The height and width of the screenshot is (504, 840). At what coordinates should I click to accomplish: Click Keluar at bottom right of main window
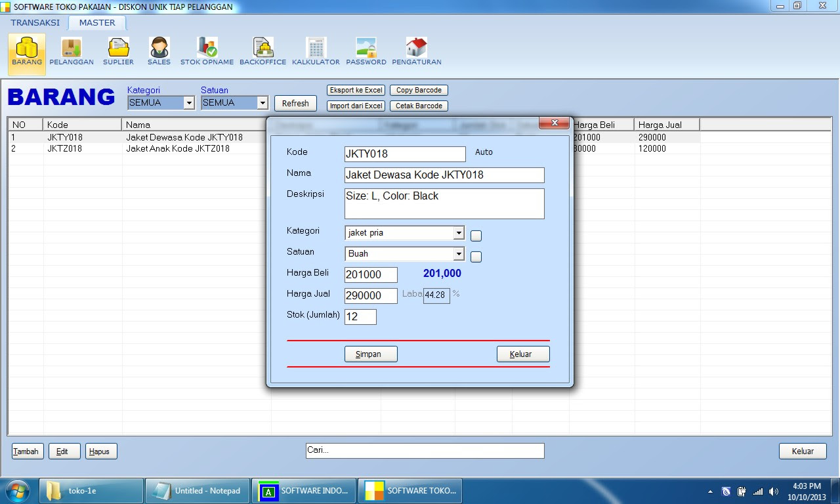803,451
